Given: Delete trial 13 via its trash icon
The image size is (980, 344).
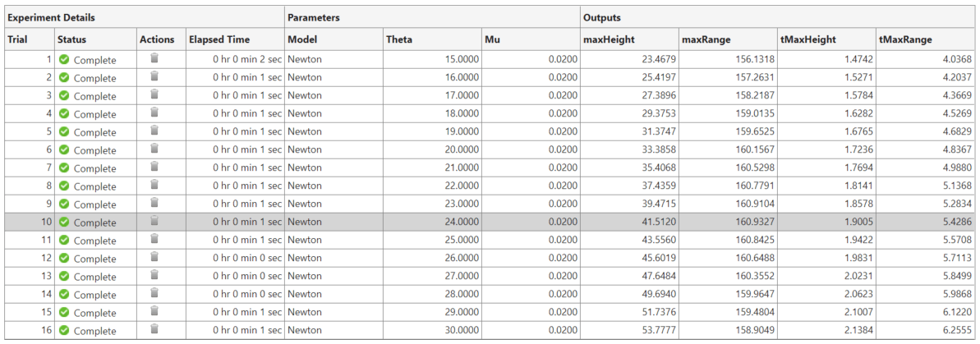Looking at the screenshot, I should [x=154, y=276].
